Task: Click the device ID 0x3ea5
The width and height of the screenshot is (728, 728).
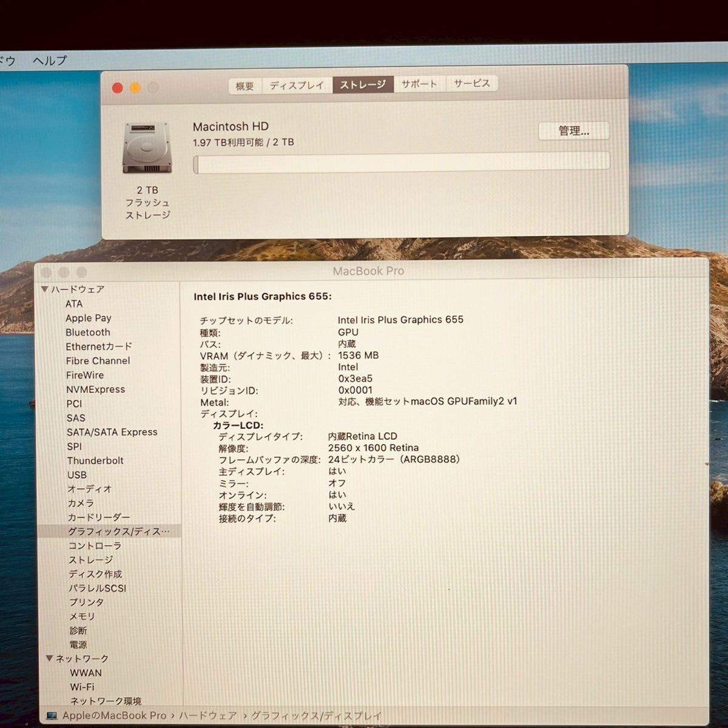Action: click(x=356, y=379)
